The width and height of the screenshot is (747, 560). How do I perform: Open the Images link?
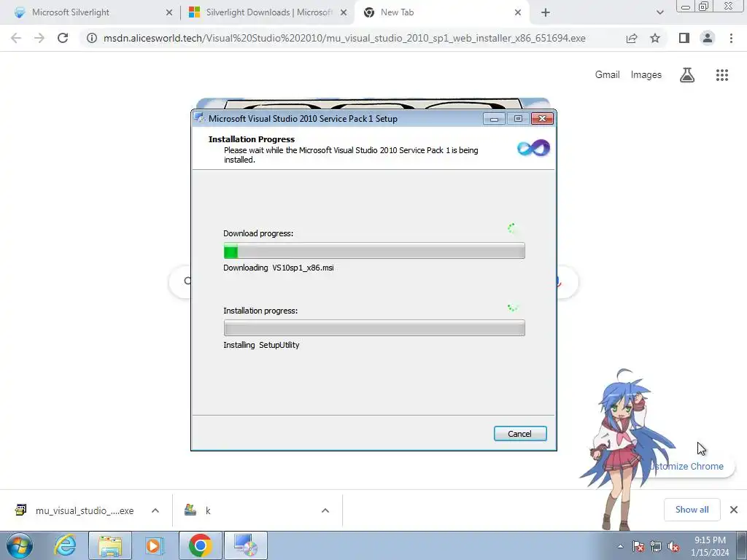point(646,75)
